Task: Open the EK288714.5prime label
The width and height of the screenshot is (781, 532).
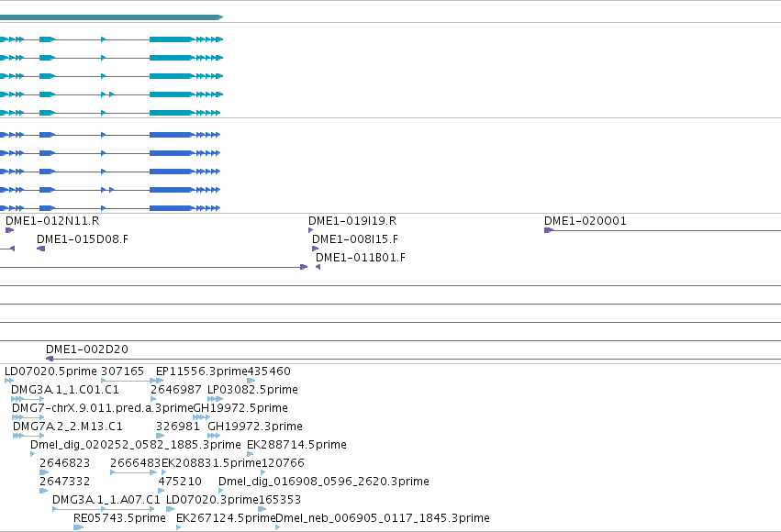Action: click(296, 445)
